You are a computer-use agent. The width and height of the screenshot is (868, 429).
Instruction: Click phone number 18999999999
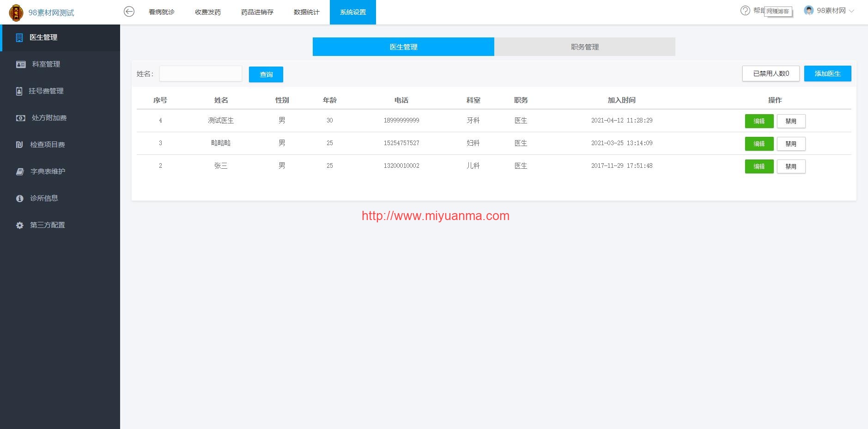point(401,120)
